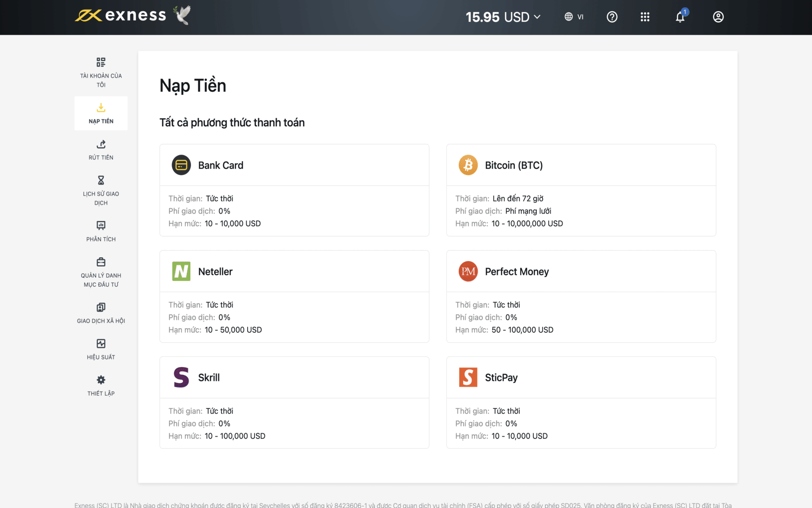Open PHÂN TÍCH menu item
The width and height of the screenshot is (812, 508).
101,239
